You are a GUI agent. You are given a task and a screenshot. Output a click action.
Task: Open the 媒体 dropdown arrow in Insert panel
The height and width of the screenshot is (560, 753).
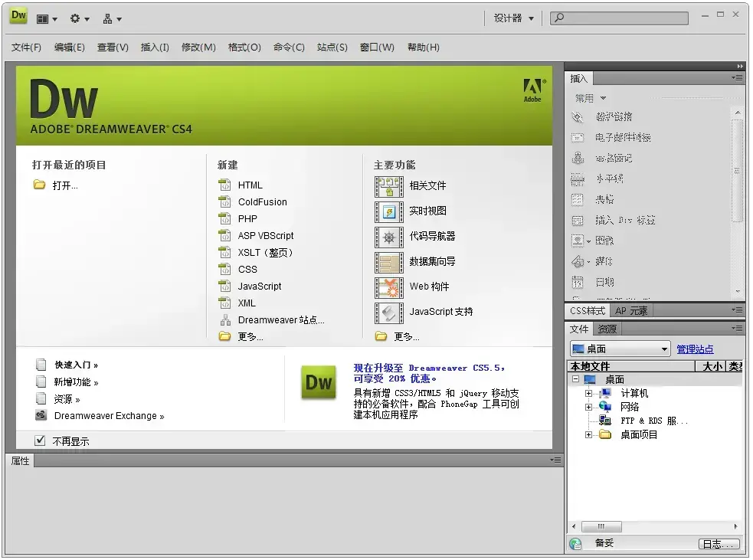(588, 262)
